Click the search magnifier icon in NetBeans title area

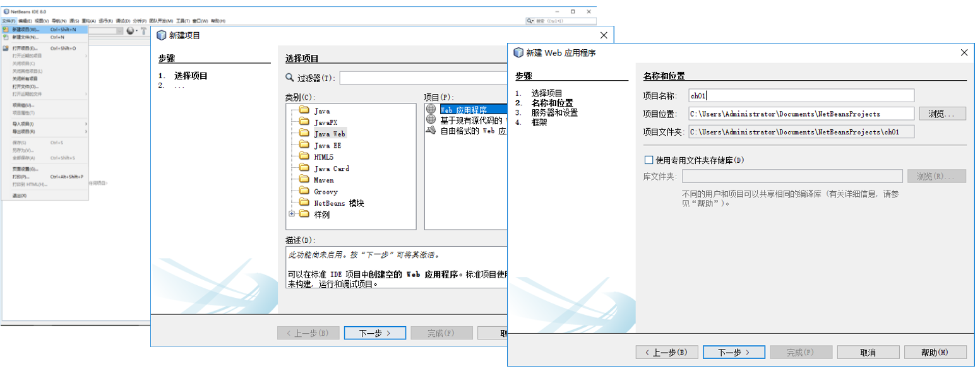[x=530, y=21]
